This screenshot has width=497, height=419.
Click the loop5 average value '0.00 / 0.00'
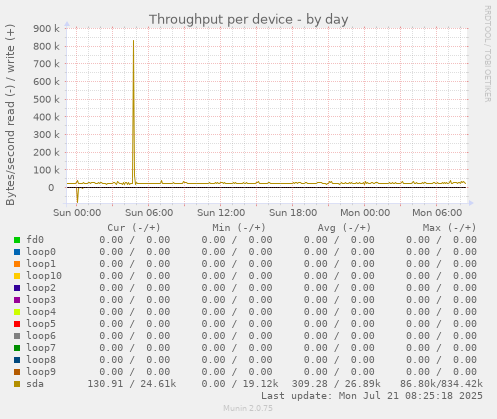(339, 324)
